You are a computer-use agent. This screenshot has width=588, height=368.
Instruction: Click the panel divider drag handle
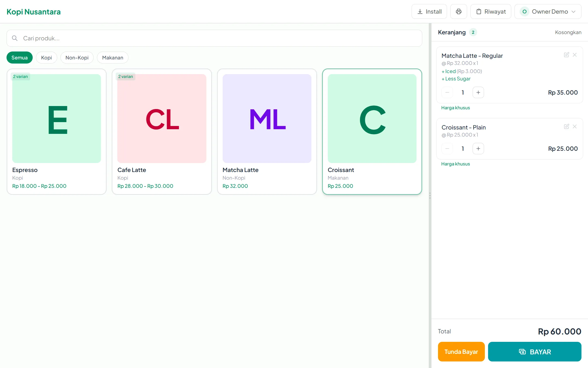(x=430, y=195)
